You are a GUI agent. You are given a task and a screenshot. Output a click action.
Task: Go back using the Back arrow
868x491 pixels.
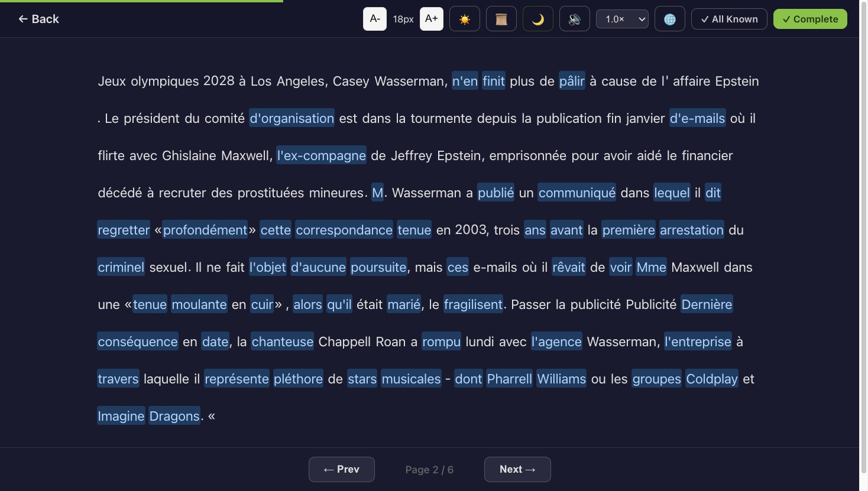pos(38,18)
